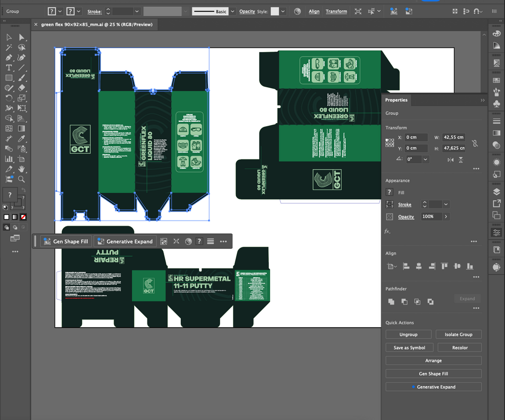This screenshot has width=505, height=420.
Task: Toggle constrain width and height proportions
Action: click(x=475, y=143)
